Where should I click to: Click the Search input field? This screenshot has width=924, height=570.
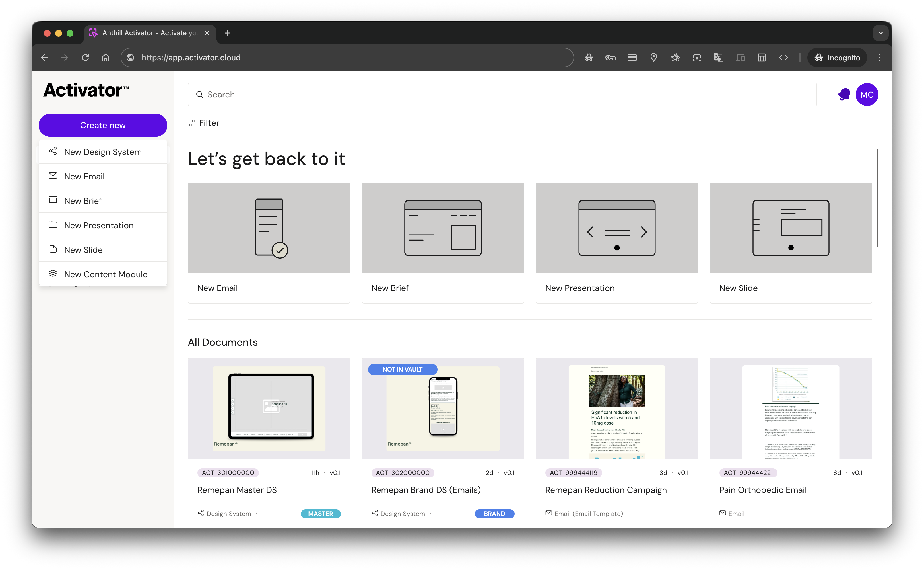[502, 95]
